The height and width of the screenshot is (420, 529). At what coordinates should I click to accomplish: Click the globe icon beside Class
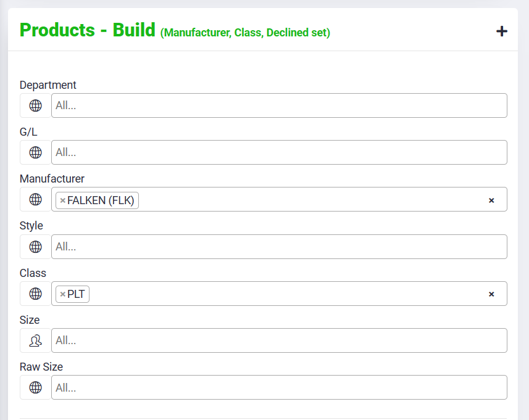pyautogui.click(x=36, y=294)
